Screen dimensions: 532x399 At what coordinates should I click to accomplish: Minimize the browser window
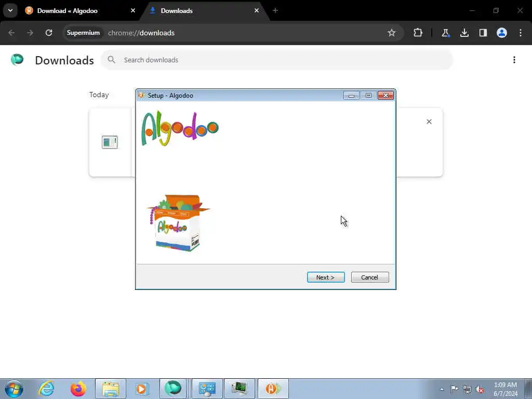pyautogui.click(x=472, y=10)
